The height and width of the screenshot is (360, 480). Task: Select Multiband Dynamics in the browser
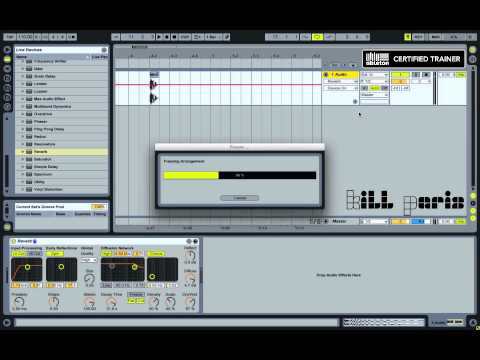[62, 106]
